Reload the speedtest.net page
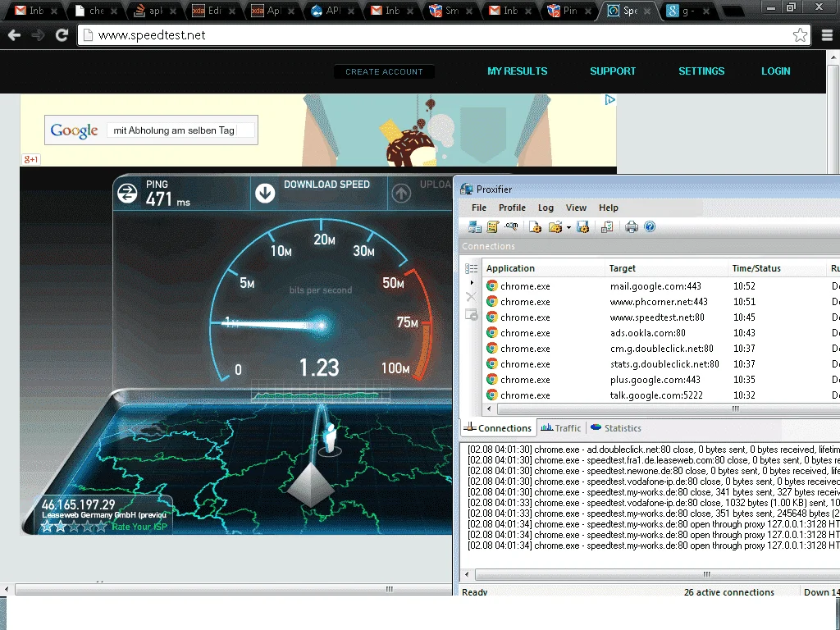This screenshot has height=630, width=840. coord(62,34)
